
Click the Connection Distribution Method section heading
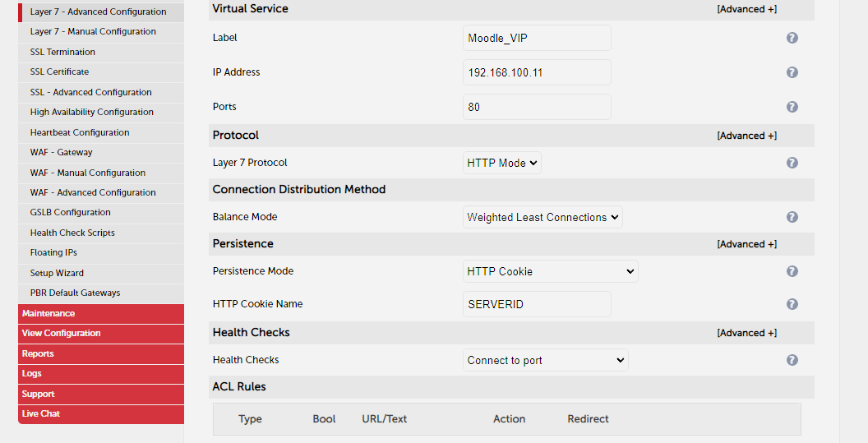point(299,189)
